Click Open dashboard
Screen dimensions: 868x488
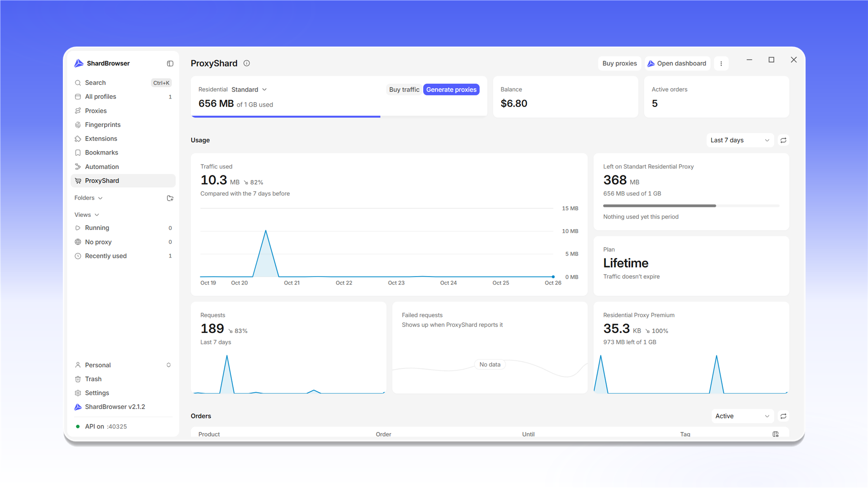677,64
